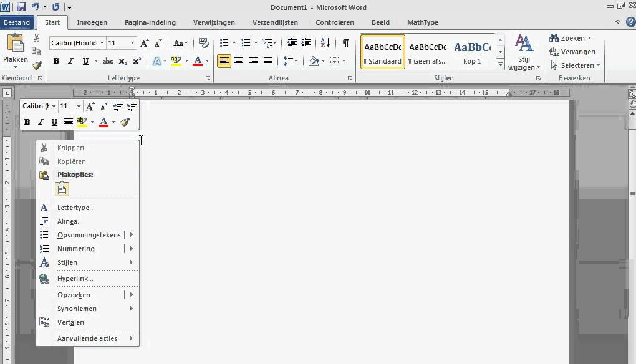Apply yellow text highlight in ribbon
Viewport: 636px width, 364px height.
[x=176, y=61]
